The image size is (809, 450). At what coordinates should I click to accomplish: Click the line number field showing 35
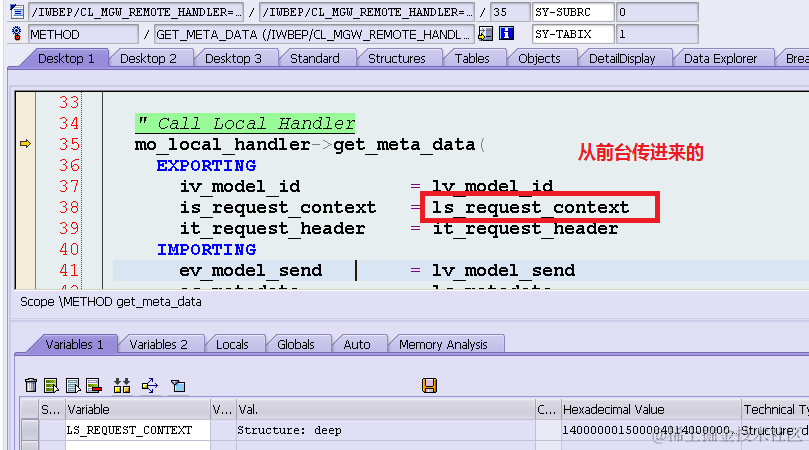click(x=510, y=12)
